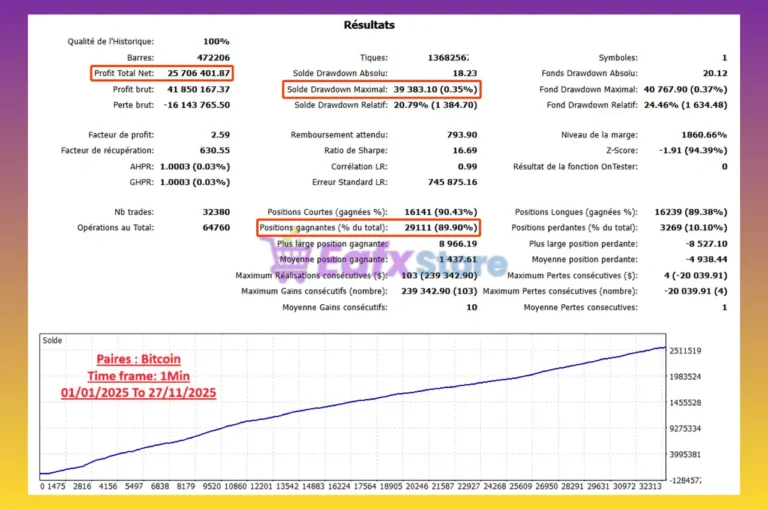Click the Qualité de l'Historique 100% value
Viewport: 768px width, 510px height.
coord(215,42)
